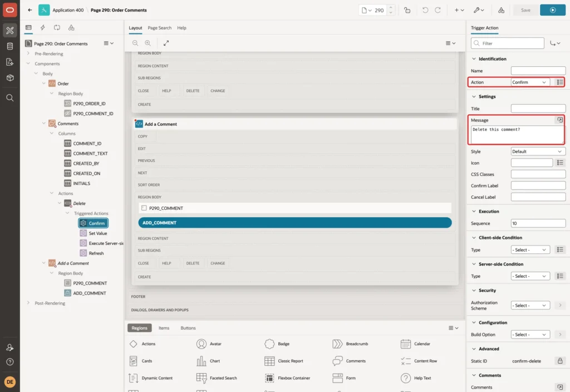
Task: Collapse the Identification property group
Action: tap(474, 59)
